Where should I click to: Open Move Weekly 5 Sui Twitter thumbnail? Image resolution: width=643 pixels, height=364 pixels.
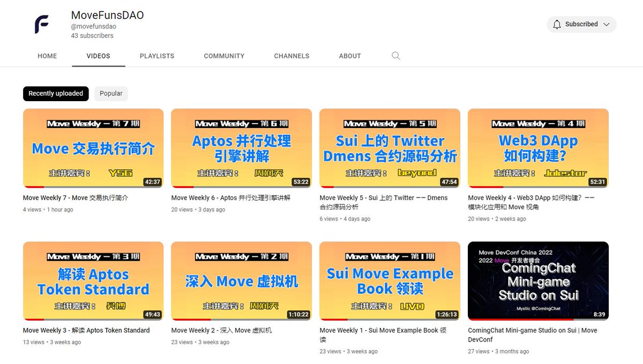click(390, 148)
